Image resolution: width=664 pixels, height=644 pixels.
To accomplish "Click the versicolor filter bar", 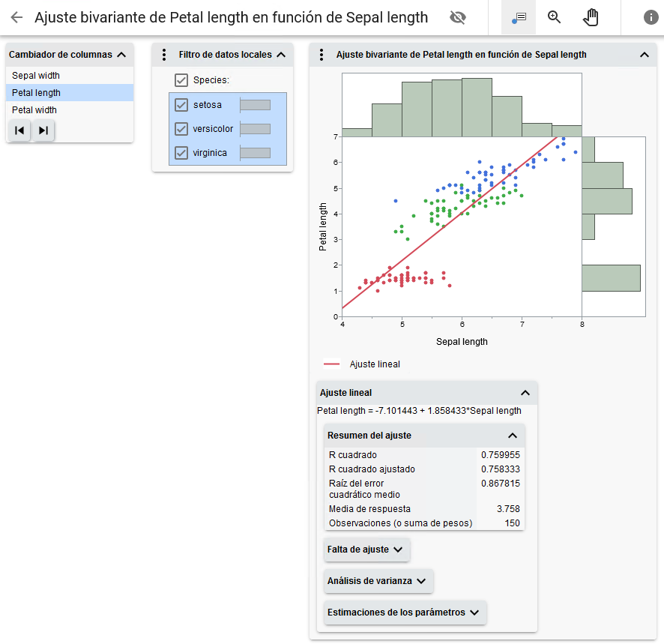I will [x=255, y=129].
